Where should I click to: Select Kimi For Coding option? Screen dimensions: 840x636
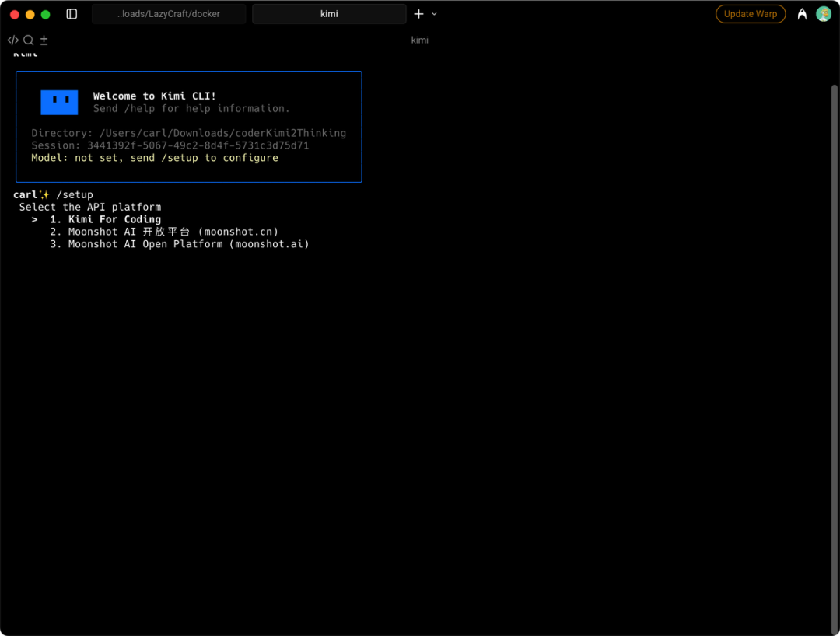(x=114, y=219)
